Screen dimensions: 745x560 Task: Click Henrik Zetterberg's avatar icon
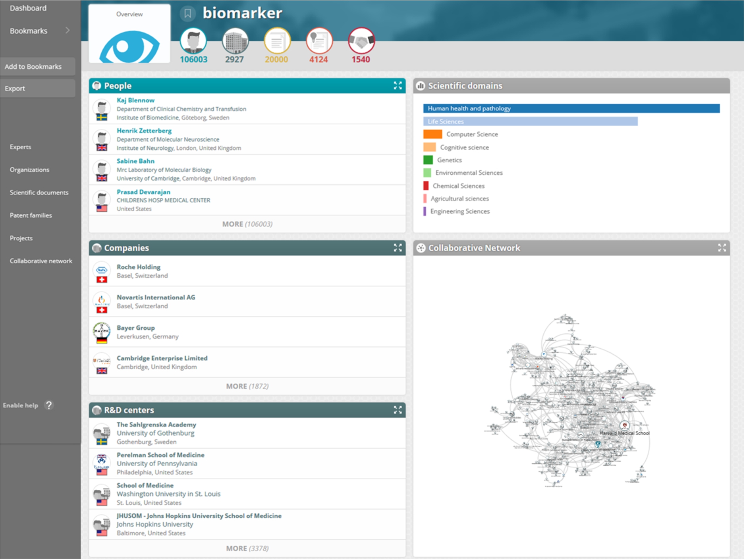(102, 140)
